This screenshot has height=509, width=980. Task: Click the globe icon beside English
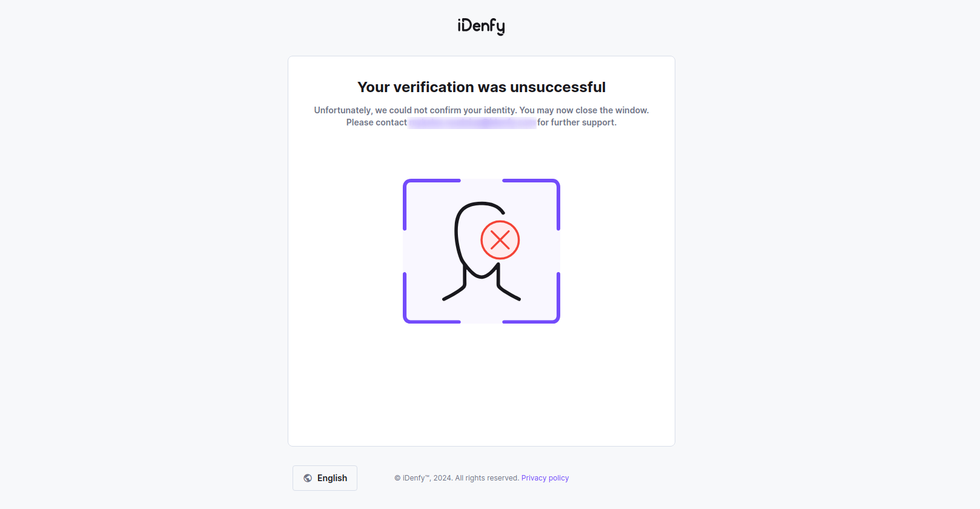308,478
